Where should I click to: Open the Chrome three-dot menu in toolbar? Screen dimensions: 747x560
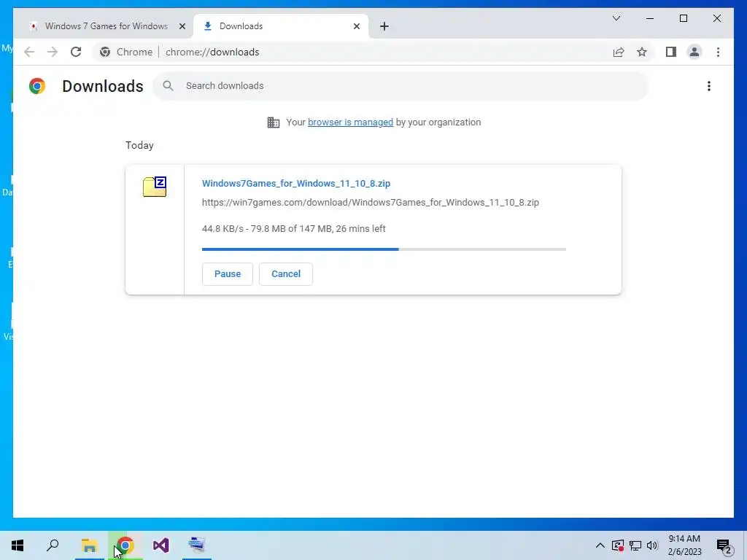tap(718, 52)
